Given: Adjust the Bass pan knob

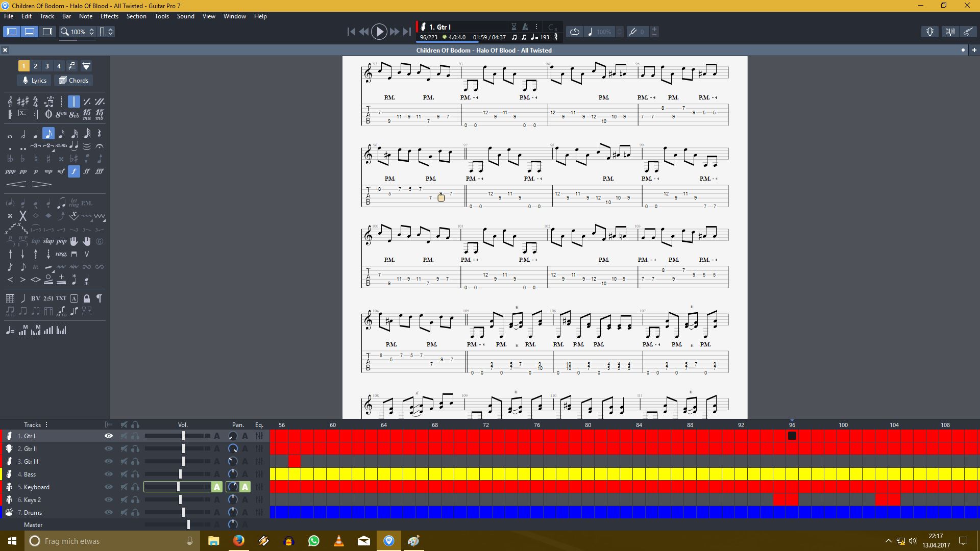Looking at the screenshot, I should tap(233, 474).
